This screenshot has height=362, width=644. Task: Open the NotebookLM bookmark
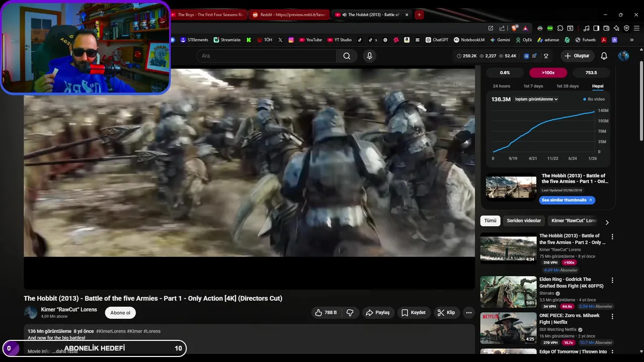point(469,40)
